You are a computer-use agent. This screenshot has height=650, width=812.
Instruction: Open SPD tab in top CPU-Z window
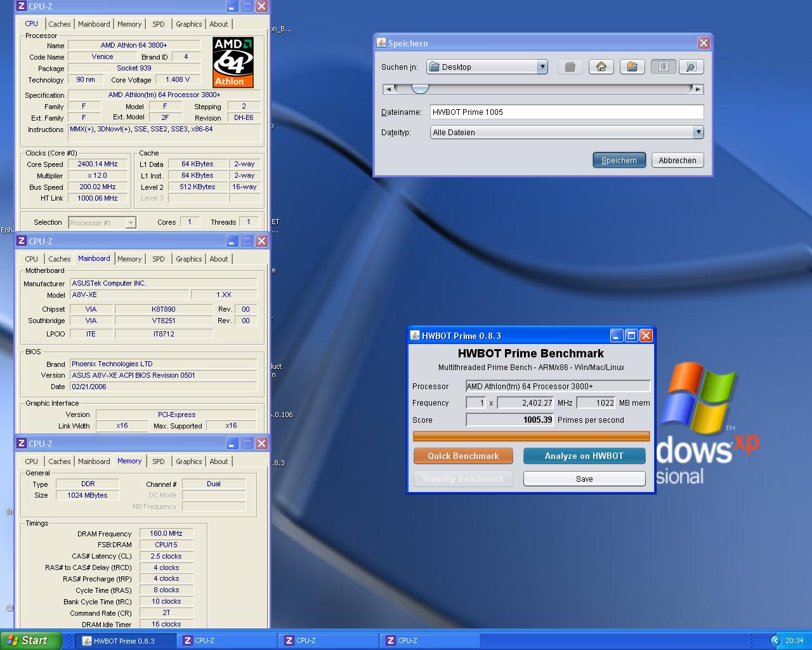point(159,24)
